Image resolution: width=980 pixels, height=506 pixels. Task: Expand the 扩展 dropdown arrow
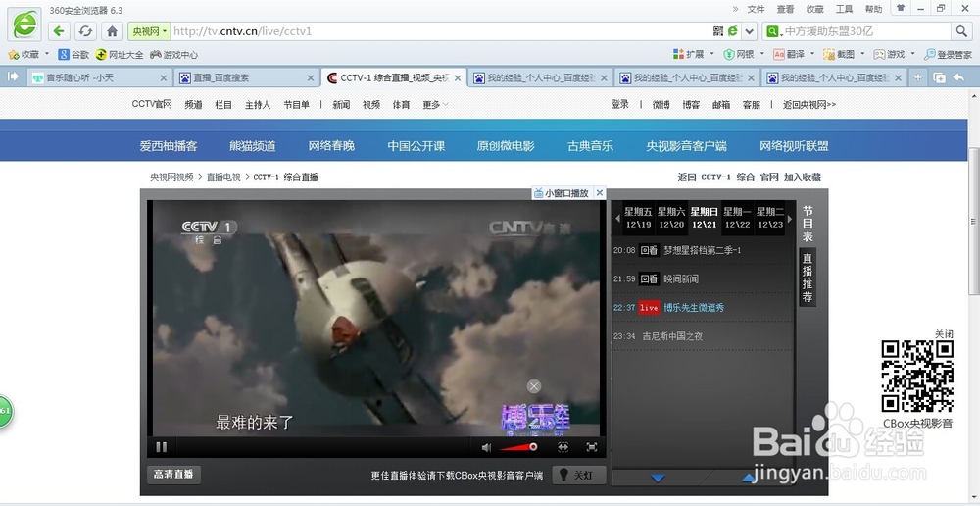click(x=711, y=54)
